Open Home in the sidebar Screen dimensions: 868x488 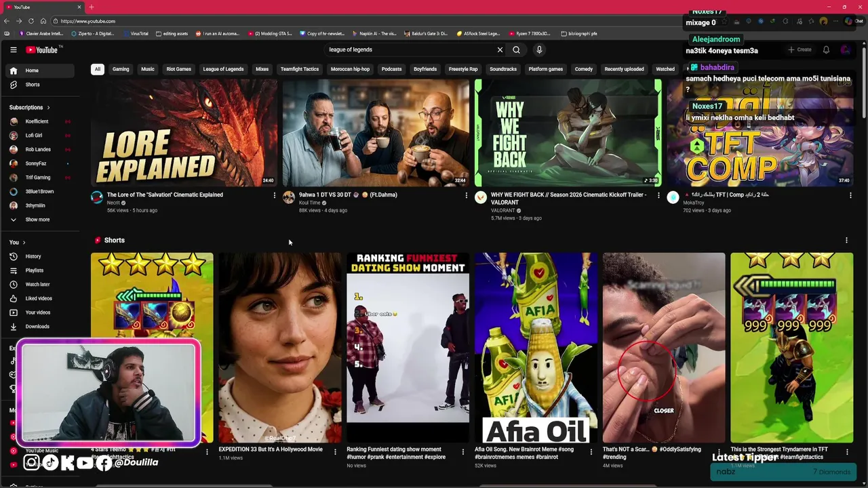coord(41,70)
